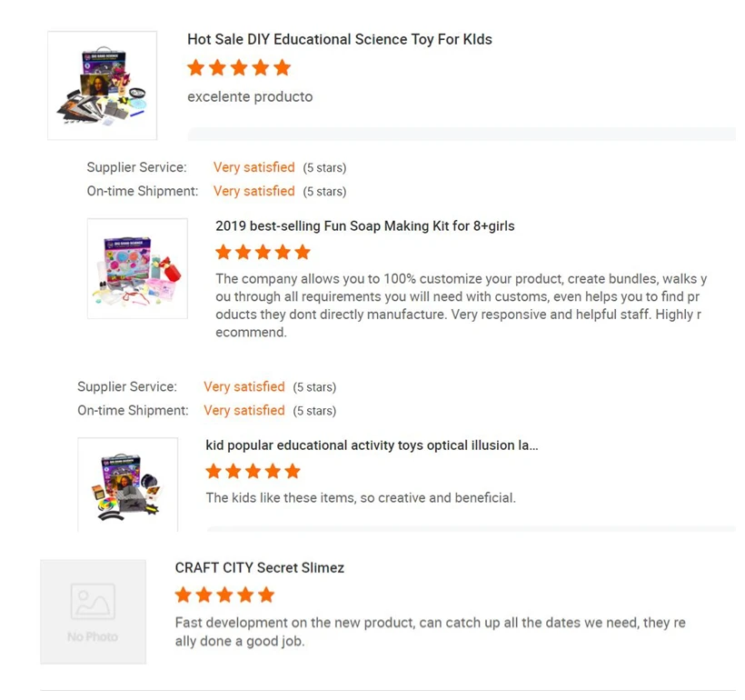Click the first star under Hot Sale DIY review
Screen dimensions: 745x700
click(195, 68)
